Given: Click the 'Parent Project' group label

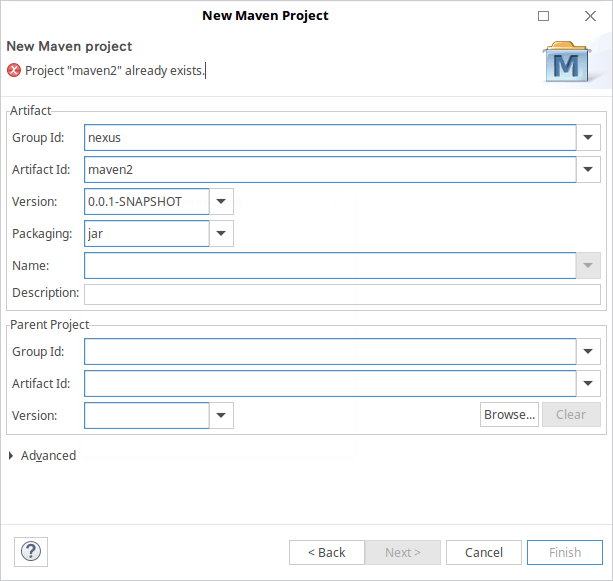Looking at the screenshot, I should (x=50, y=325).
